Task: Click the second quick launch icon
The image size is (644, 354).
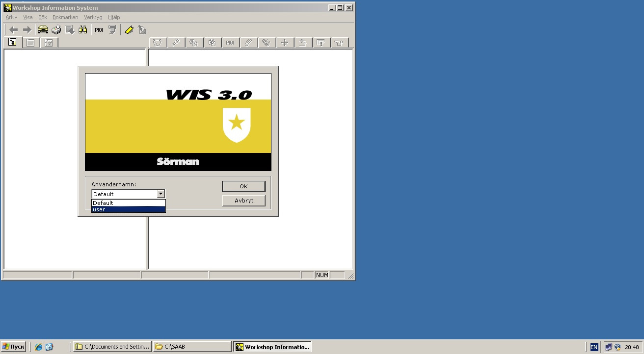Action: [x=50, y=347]
